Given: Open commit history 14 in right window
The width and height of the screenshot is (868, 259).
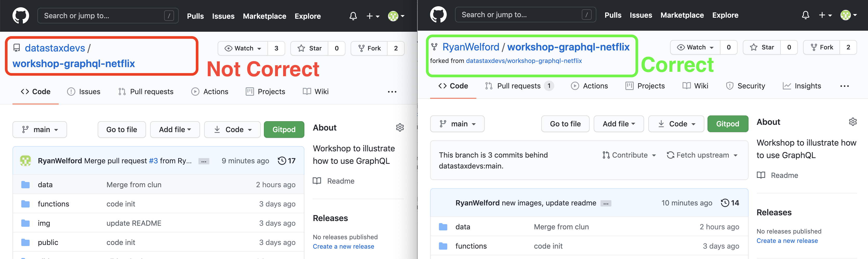Looking at the screenshot, I should pos(730,203).
